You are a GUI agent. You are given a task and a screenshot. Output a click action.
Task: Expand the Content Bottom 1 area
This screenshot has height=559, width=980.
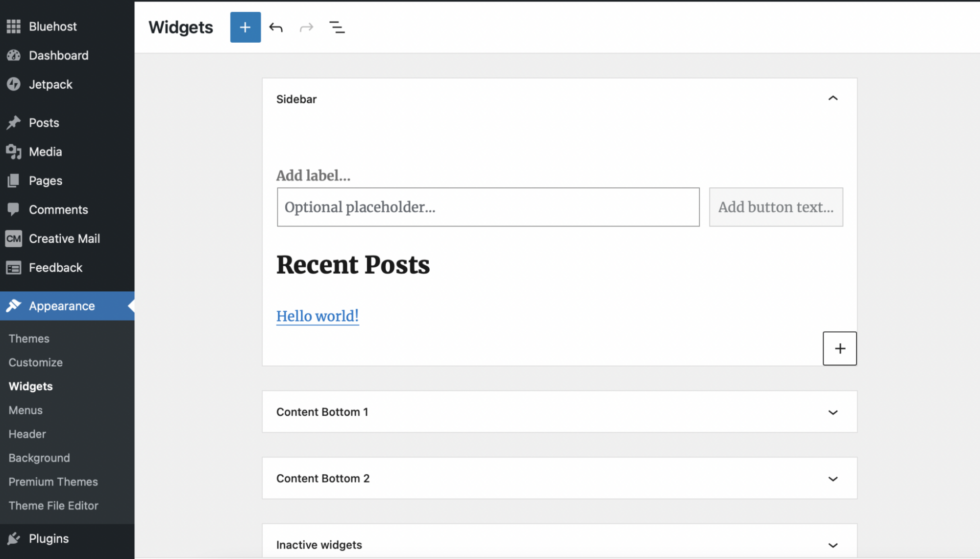(833, 412)
